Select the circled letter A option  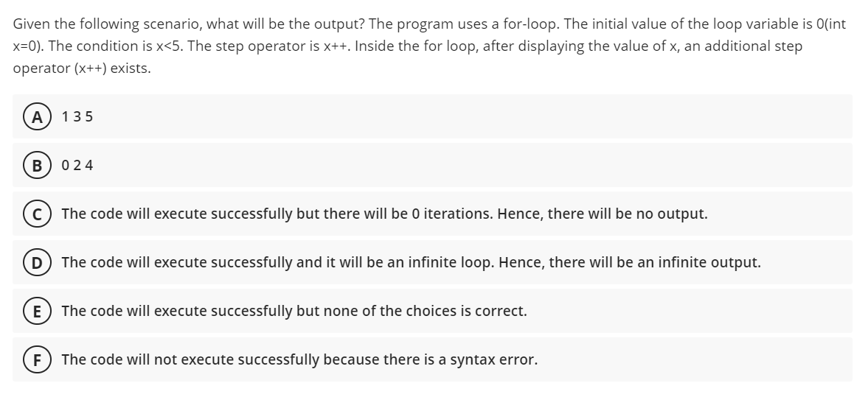[x=37, y=116]
